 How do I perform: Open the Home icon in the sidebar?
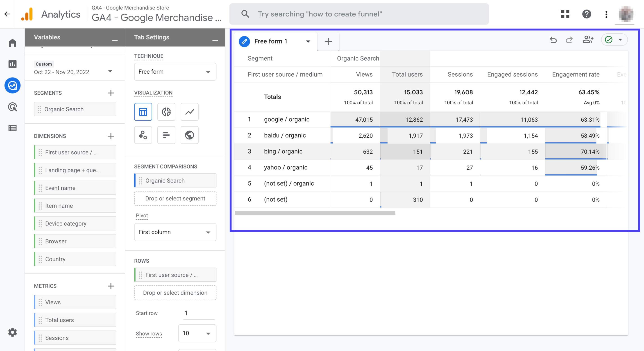pyautogui.click(x=12, y=43)
